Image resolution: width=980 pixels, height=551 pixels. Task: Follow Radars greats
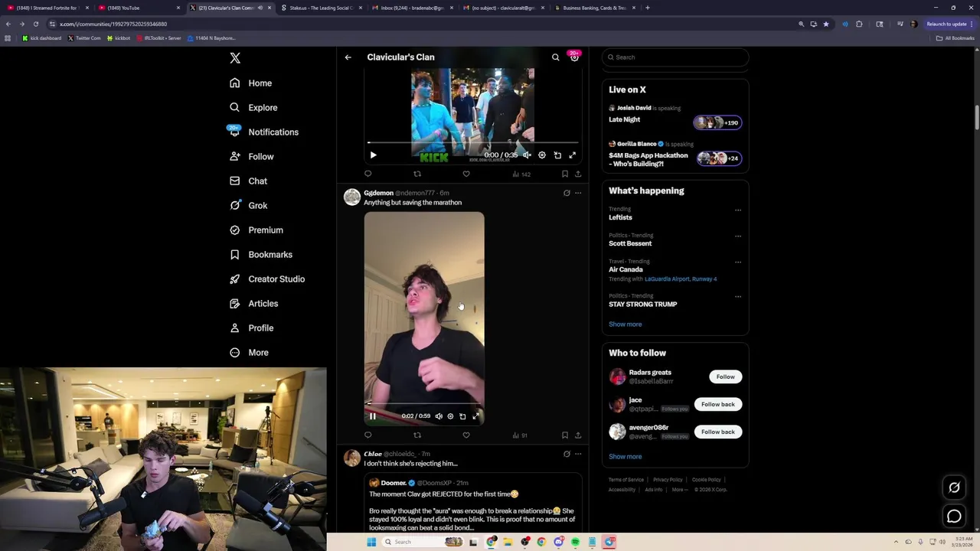pyautogui.click(x=726, y=377)
